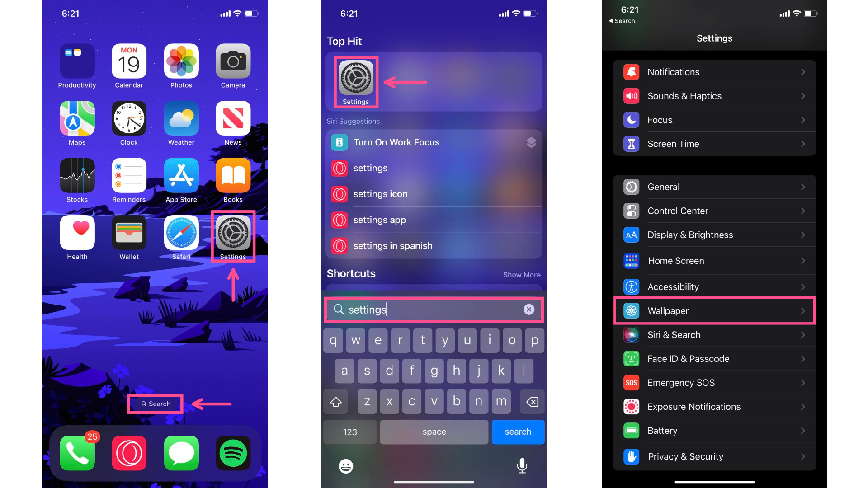Select the Wallpaper settings row
868x488 pixels.
[x=713, y=310]
